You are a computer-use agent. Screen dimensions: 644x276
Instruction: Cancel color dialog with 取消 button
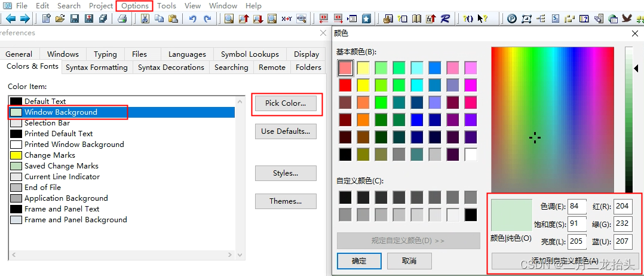coord(409,261)
